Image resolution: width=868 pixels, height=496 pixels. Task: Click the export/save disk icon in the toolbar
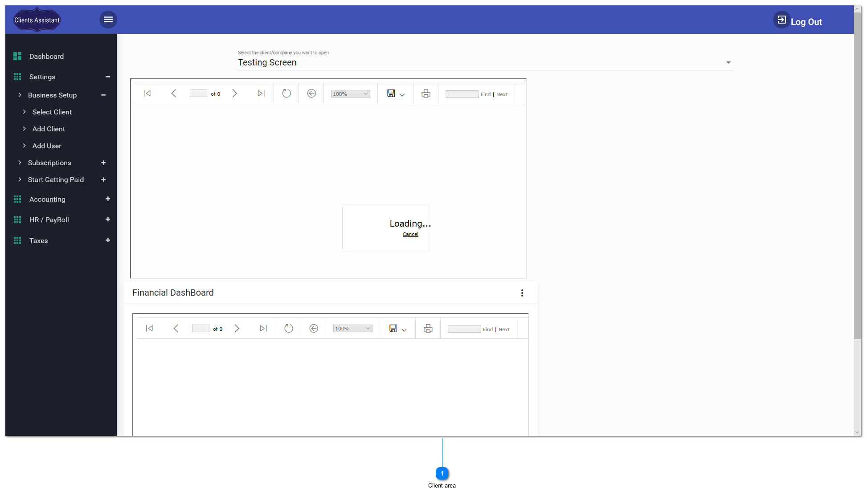pos(391,94)
